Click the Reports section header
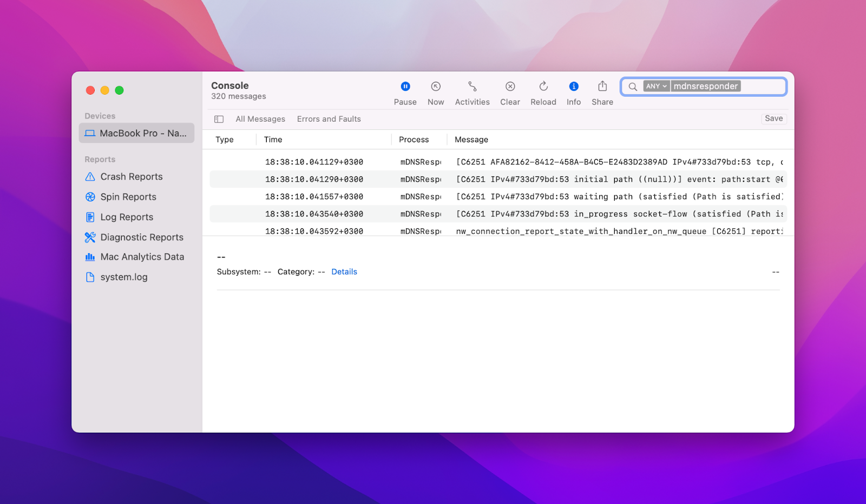Image resolution: width=866 pixels, height=504 pixels. point(100,160)
